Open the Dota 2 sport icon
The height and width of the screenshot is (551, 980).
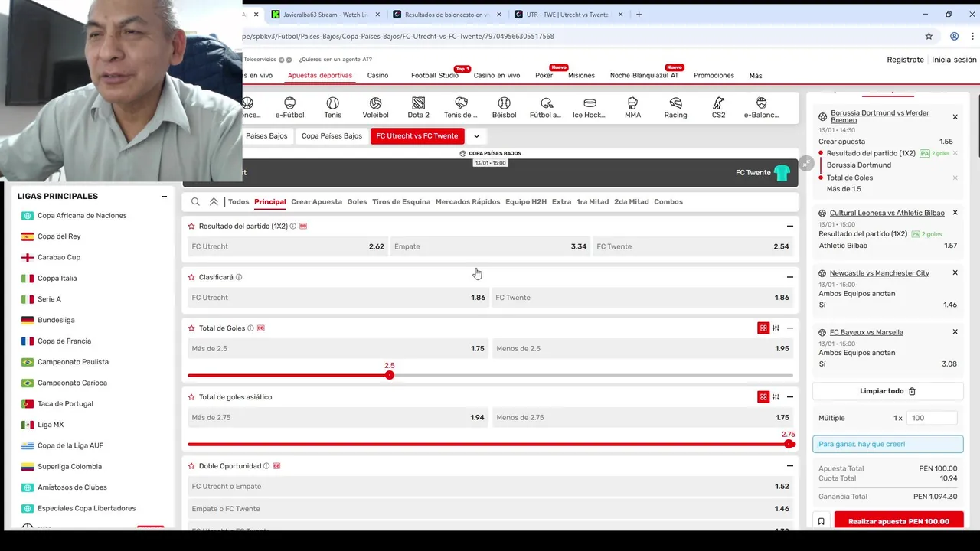click(x=418, y=108)
